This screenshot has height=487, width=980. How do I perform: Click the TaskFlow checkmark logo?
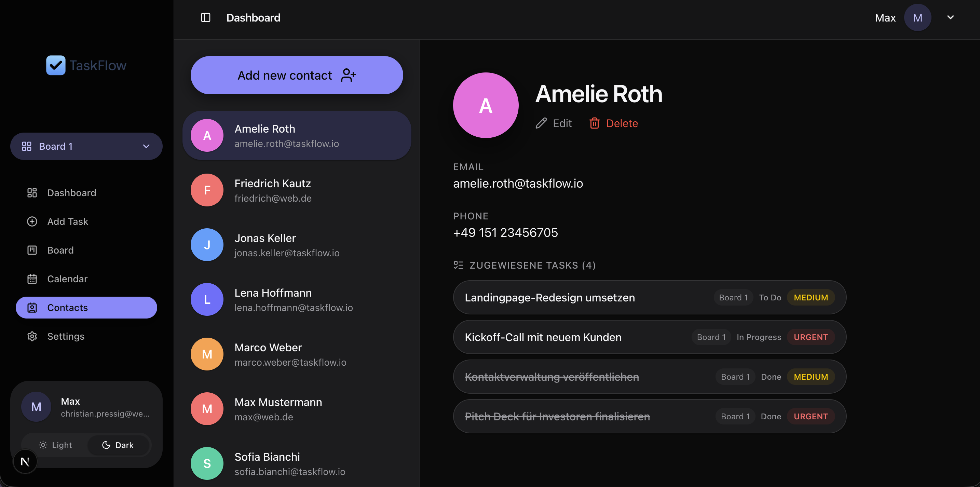56,65
